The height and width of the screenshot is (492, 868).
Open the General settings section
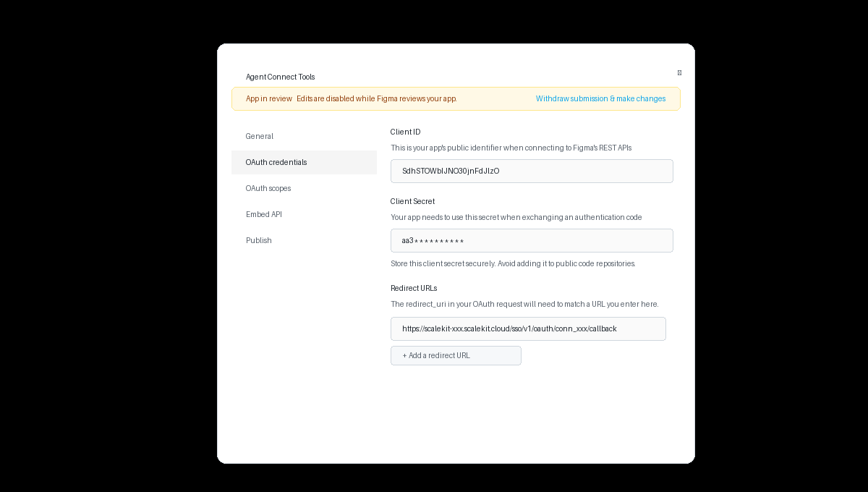(259, 136)
